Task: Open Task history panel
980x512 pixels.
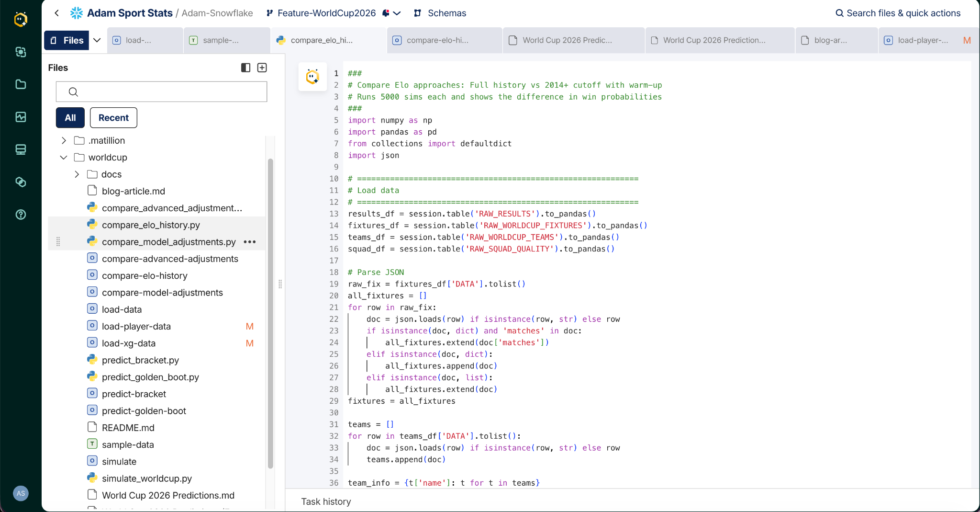Action: coord(326,501)
